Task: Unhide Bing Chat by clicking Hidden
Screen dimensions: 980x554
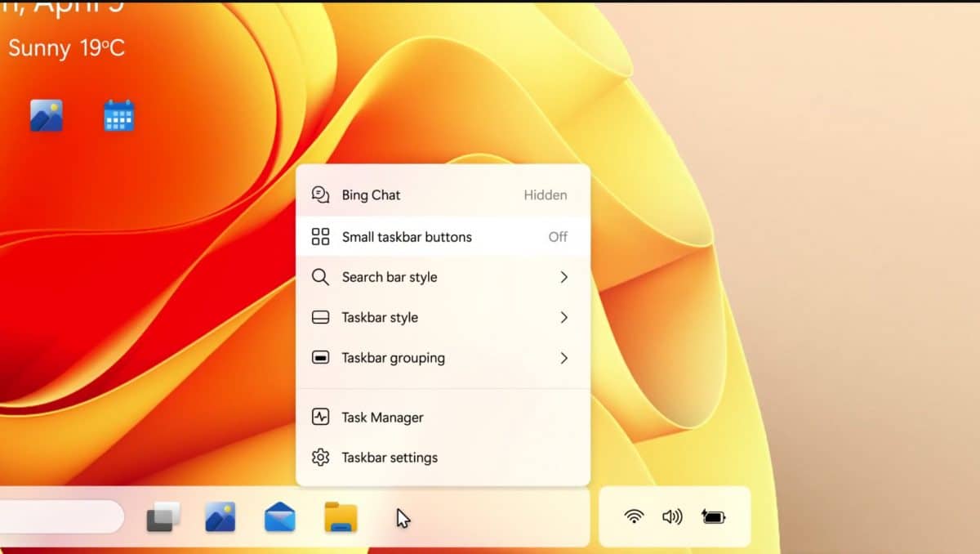Action: pos(545,194)
